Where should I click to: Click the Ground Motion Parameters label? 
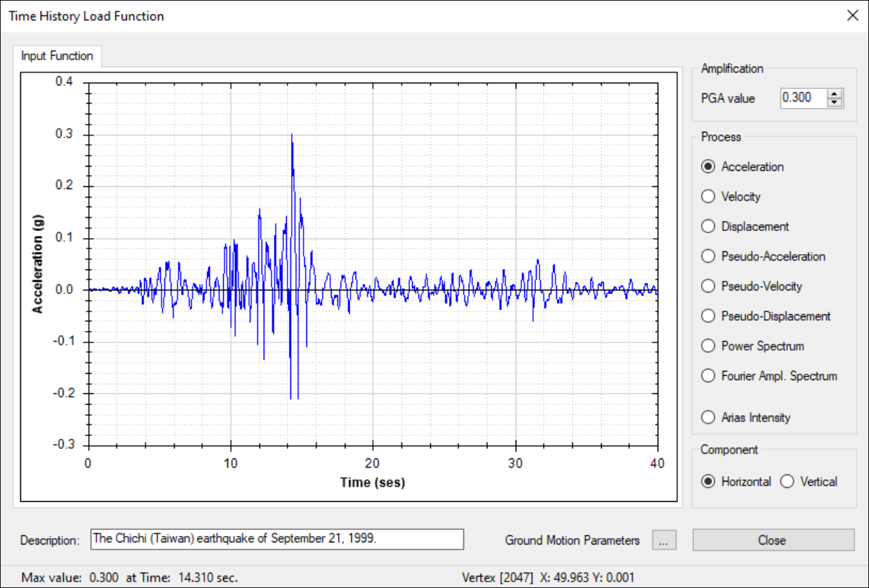[x=573, y=540]
